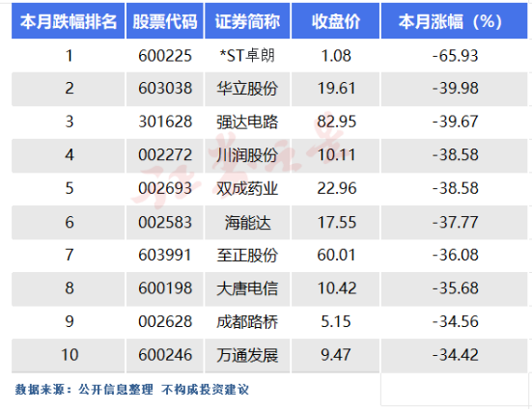Click the -65.93 monthly change value
The image size is (532, 410).
click(x=456, y=56)
